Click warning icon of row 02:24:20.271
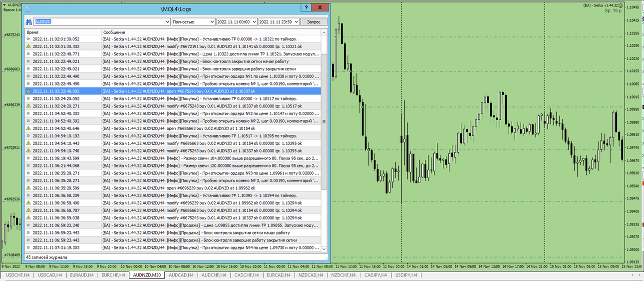 [28, 106]
